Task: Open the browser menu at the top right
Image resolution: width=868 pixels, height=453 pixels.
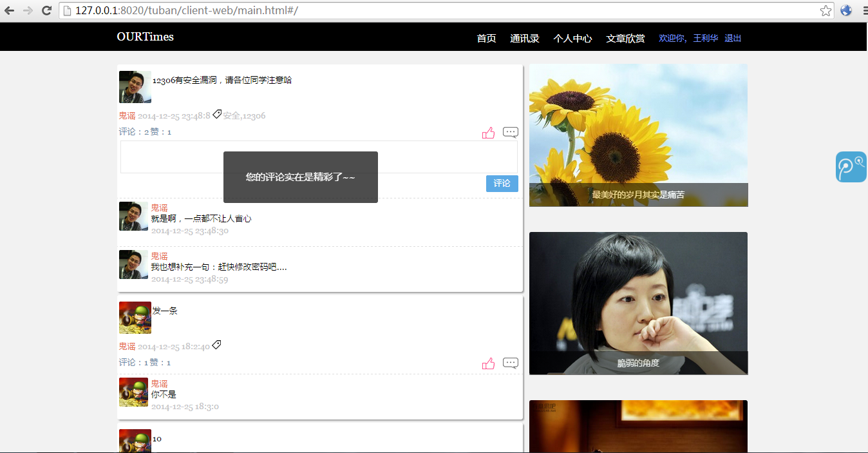Action: pyautogui.click(x=863, y=10)
